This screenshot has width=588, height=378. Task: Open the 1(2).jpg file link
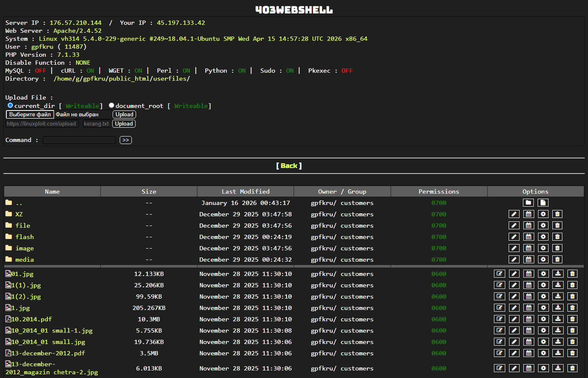(x=26, y=297)
